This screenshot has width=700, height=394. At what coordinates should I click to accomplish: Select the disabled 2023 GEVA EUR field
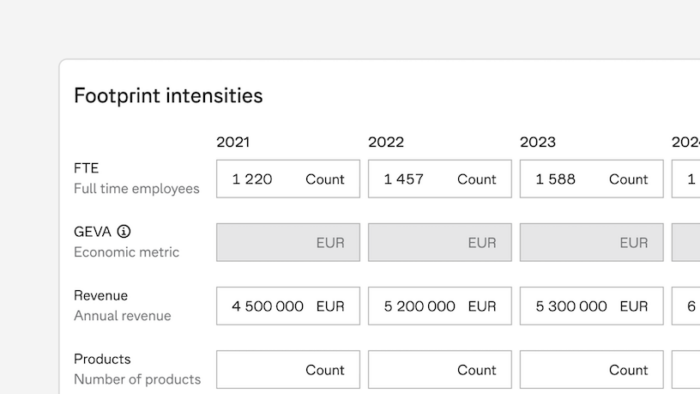592,242
